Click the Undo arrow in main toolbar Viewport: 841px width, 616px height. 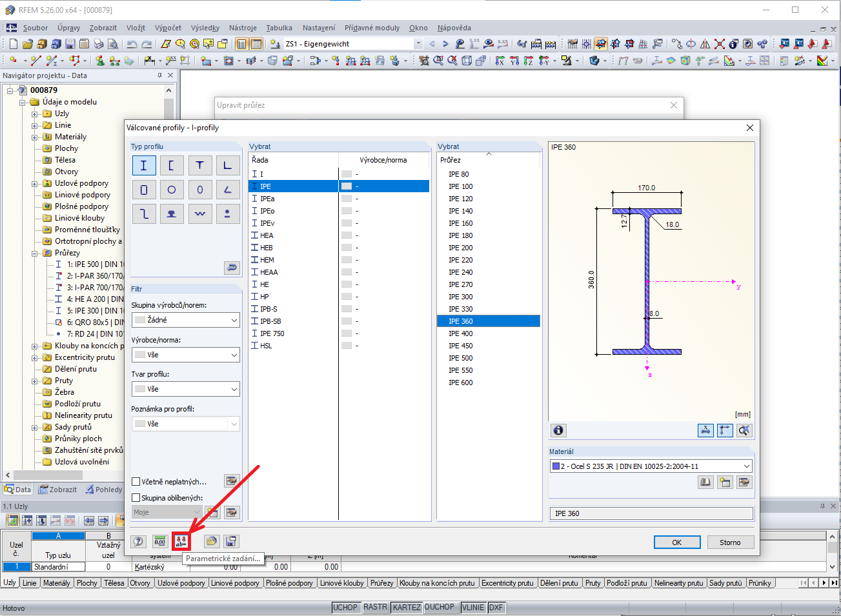pyautogui.click(x=132, y=44)
